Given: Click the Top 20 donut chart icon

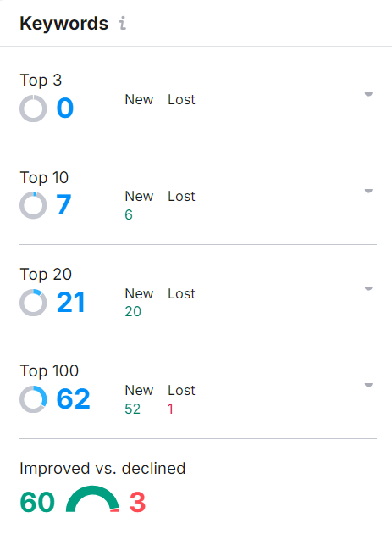Looking at the screenshot, I should pyautogui.click(x=33, y=303).
